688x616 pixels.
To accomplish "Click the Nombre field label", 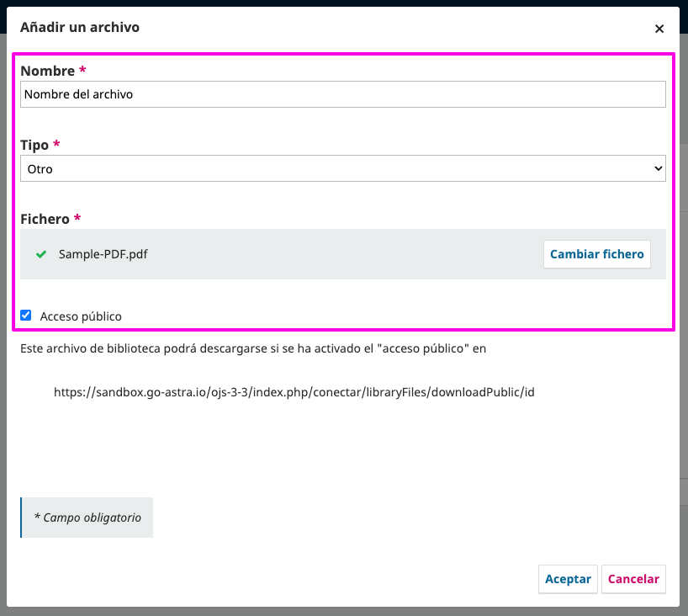I will 47,71.
